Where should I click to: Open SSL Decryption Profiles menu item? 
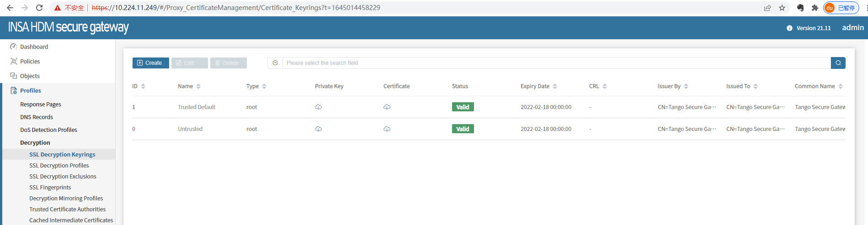pos(59,166)
